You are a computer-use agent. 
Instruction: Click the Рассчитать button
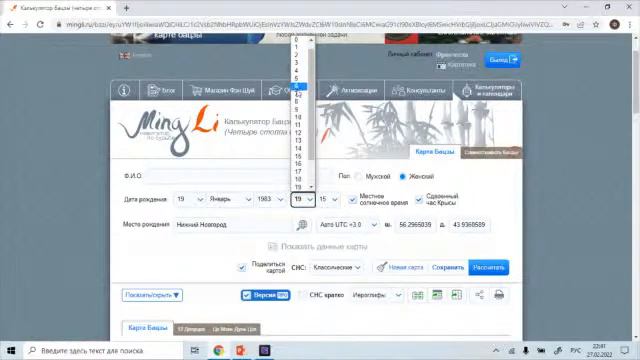click(x=489, y=267)
